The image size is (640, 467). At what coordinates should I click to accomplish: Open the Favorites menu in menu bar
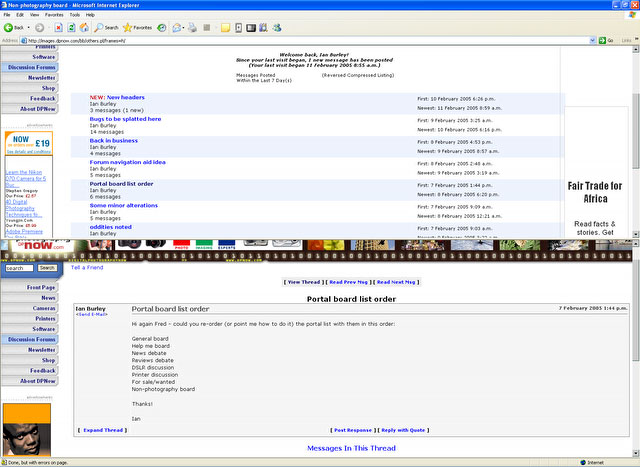tap(53, 15)
